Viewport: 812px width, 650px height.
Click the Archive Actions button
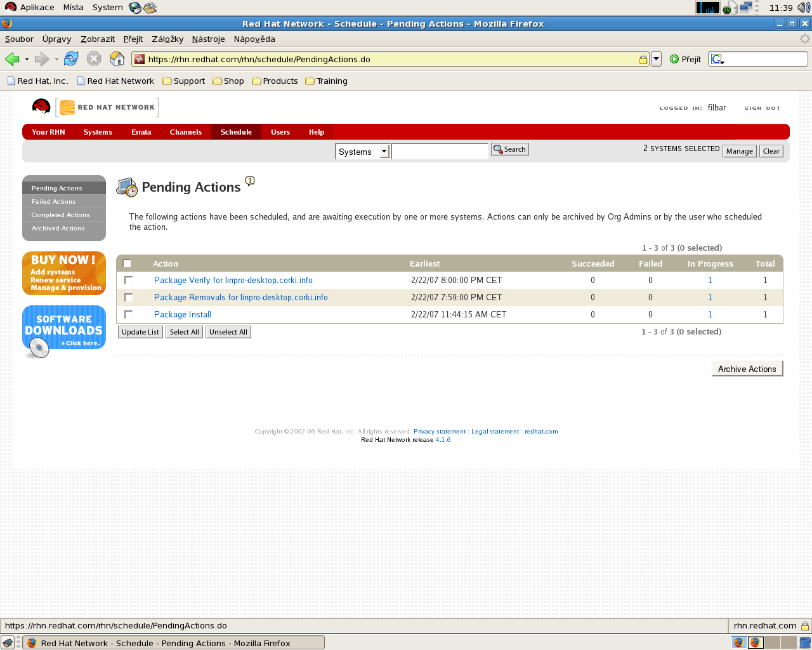[x=747, y=369]
